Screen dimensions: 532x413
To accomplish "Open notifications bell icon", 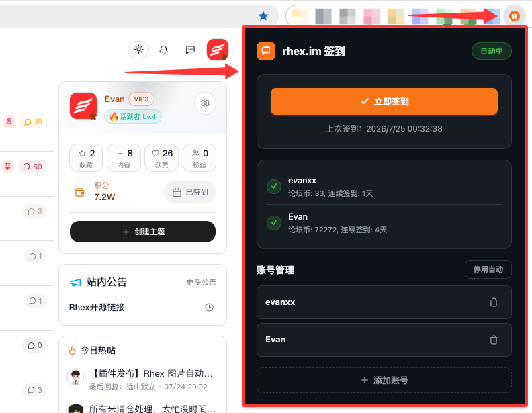I will pos(163,50).
